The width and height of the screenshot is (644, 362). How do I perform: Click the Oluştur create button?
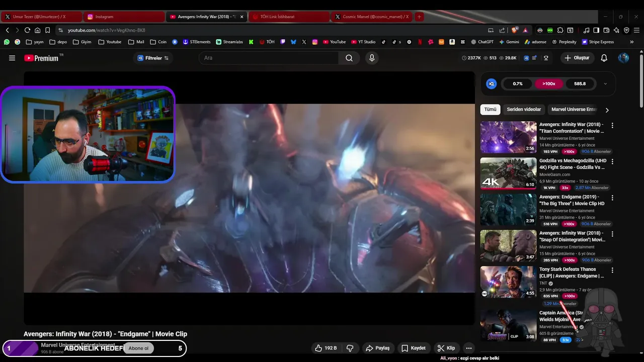click(577, 58)
